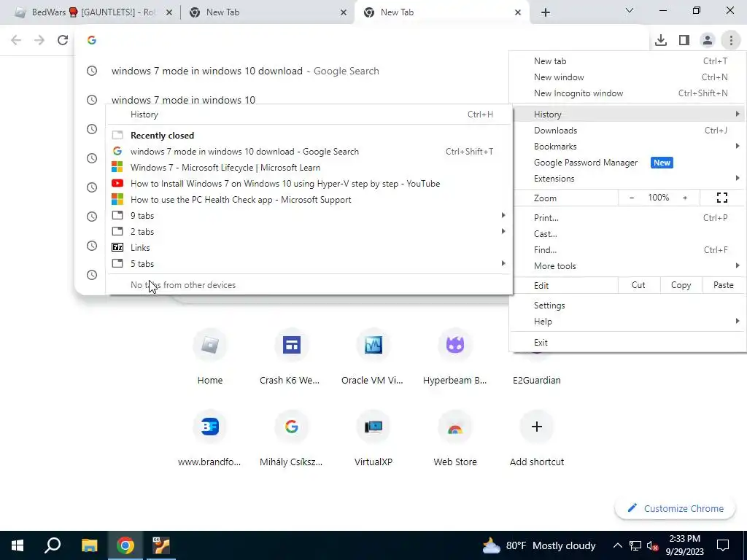Open the profile avatar icon
Viewport: 747px width, 560px height.
(x=708, y=40)
